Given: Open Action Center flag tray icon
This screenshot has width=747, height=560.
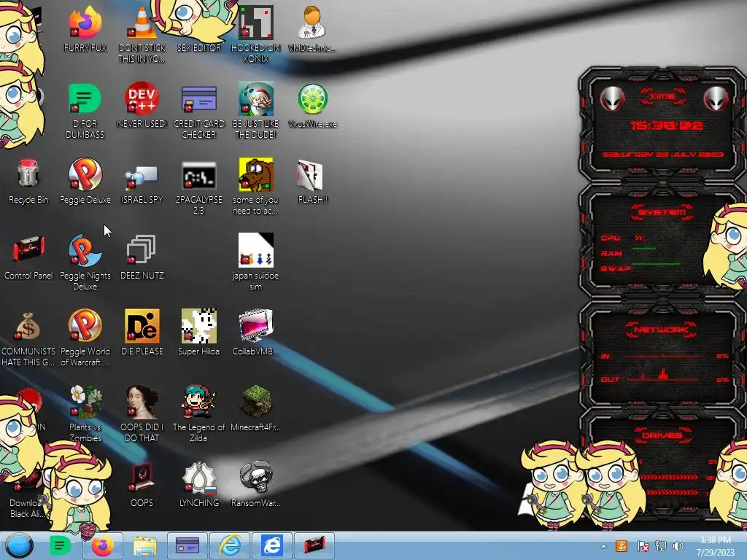Looking at the screenshot, I should pos(642,546).
